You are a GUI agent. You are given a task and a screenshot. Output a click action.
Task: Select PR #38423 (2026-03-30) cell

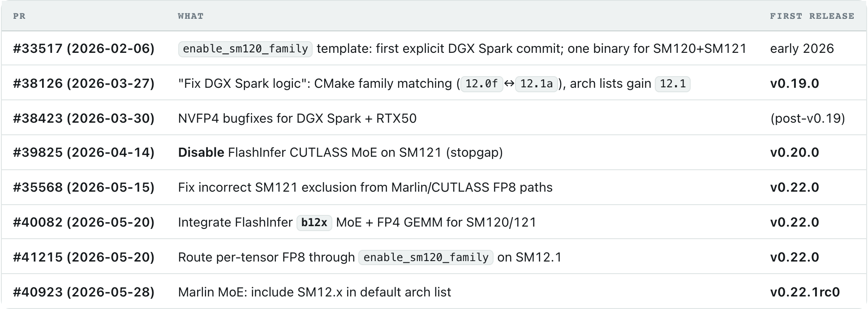point(84,118)
